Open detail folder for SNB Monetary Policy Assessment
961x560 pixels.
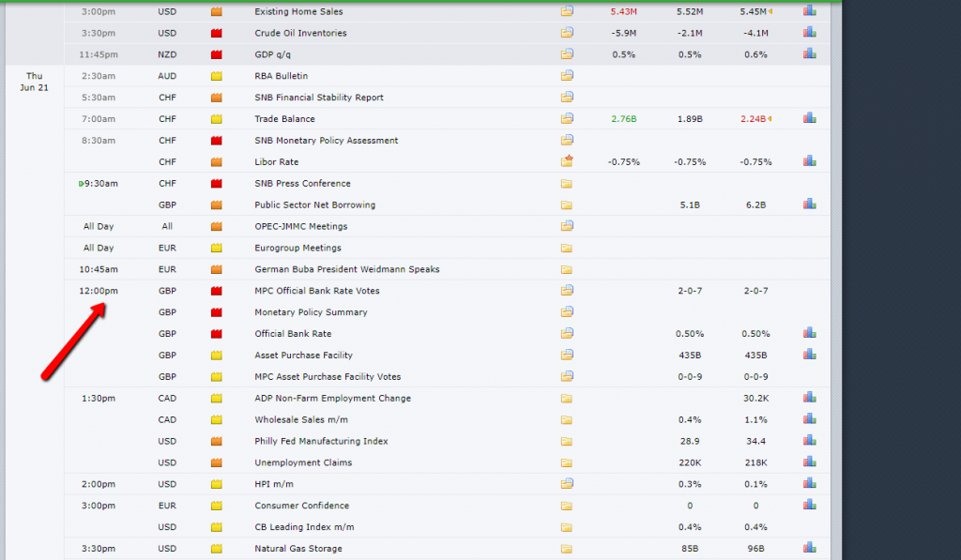[x=567, y=140]
